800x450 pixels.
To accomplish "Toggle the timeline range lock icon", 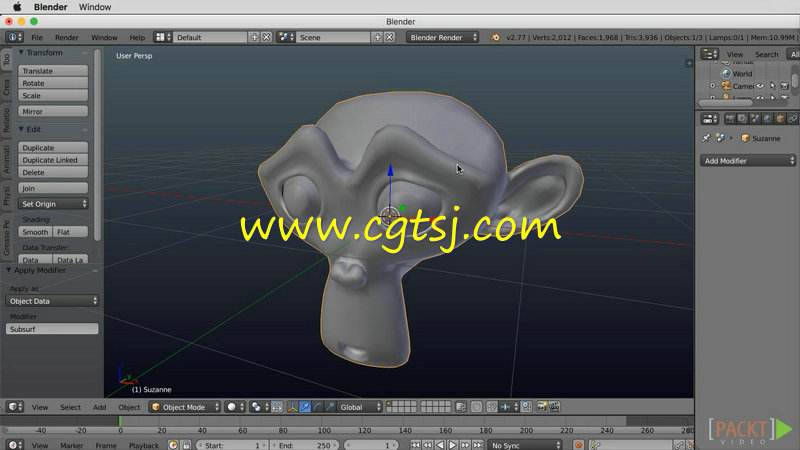I will point(186,445).
